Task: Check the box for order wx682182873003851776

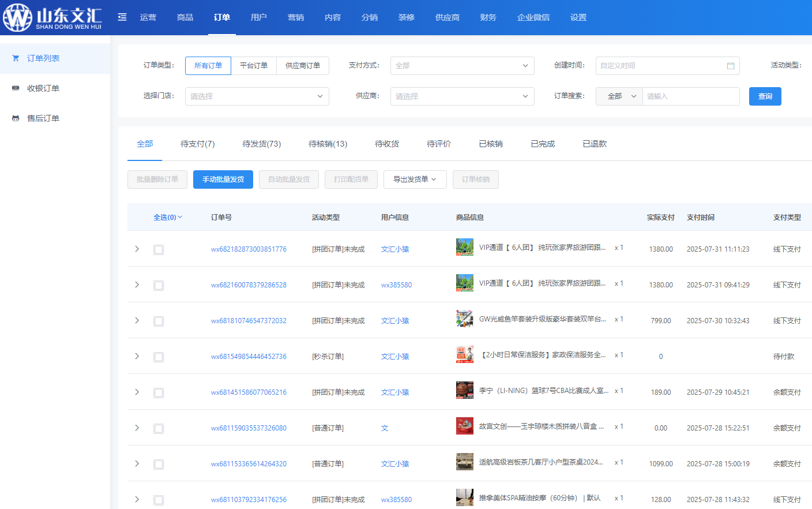Action: (159, 250)
